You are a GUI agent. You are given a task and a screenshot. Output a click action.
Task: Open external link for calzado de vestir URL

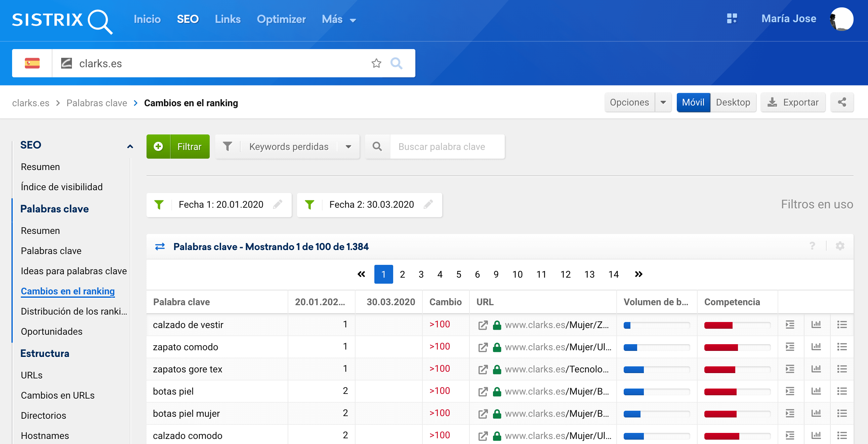point(483,325)
